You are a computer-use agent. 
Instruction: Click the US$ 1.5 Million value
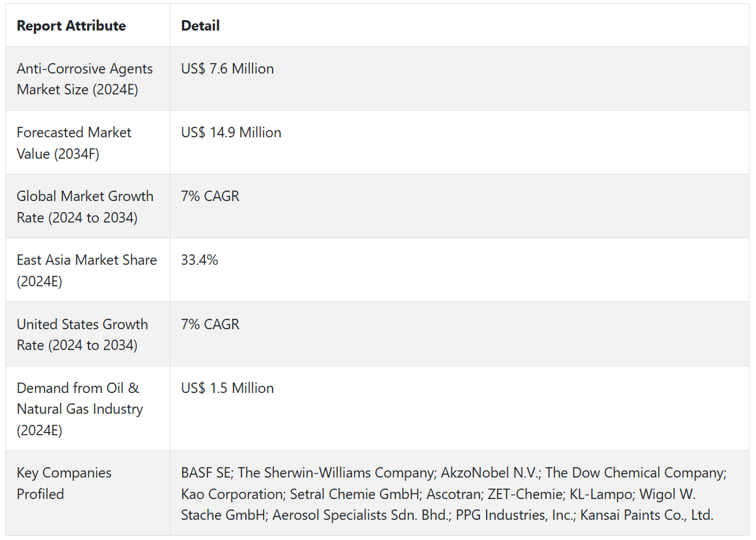pos(227,388)
